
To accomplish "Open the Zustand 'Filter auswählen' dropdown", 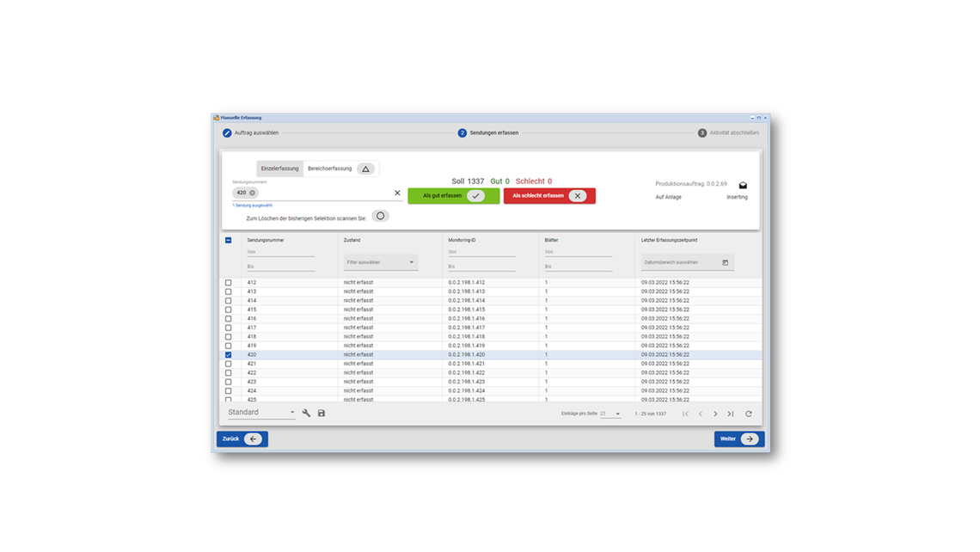I will (380, 263).
